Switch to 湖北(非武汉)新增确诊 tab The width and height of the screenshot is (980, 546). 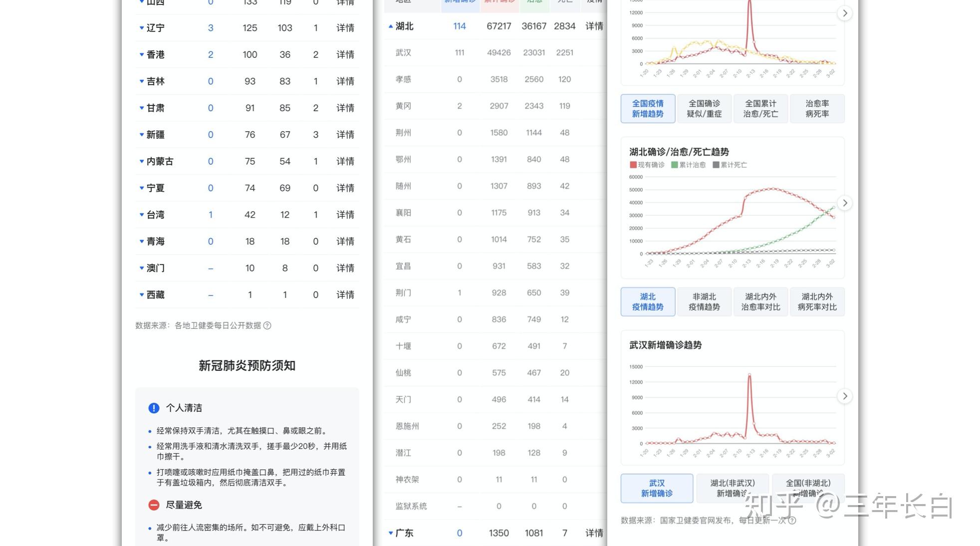(x=733, y=488)
